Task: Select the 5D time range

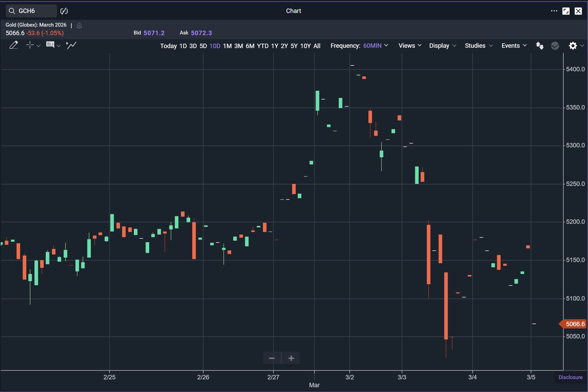Action: (x=203, y=46)
